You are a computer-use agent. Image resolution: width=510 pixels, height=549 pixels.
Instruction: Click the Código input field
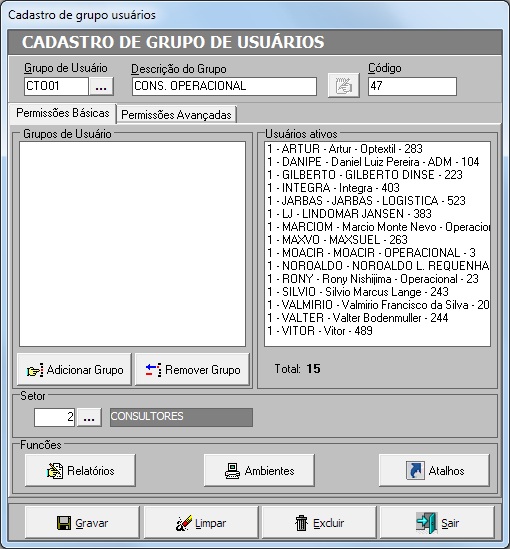tap(412, 86)
